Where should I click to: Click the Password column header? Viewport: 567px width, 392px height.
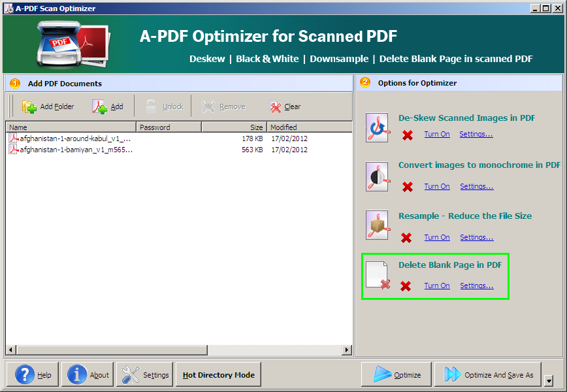click(x=169, y=127)
